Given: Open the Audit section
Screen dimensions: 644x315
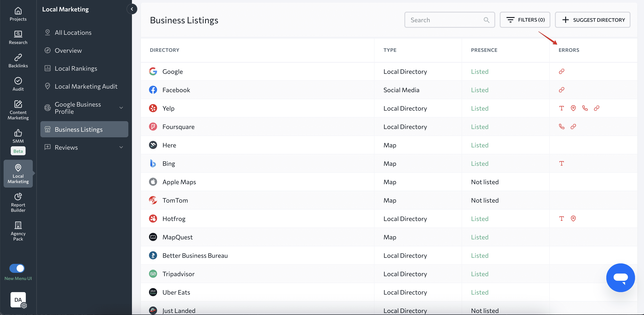Looking at the screenshot, I should click(x=18, y=84).
